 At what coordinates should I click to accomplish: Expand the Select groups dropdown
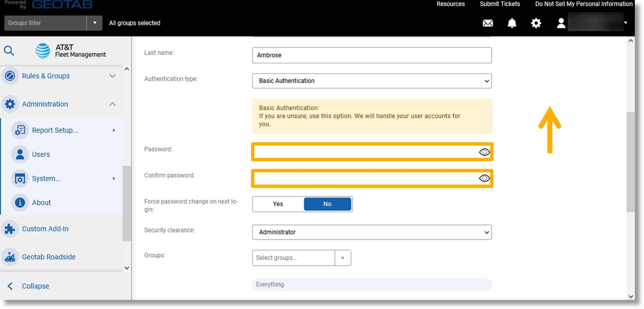click(343, 258)
